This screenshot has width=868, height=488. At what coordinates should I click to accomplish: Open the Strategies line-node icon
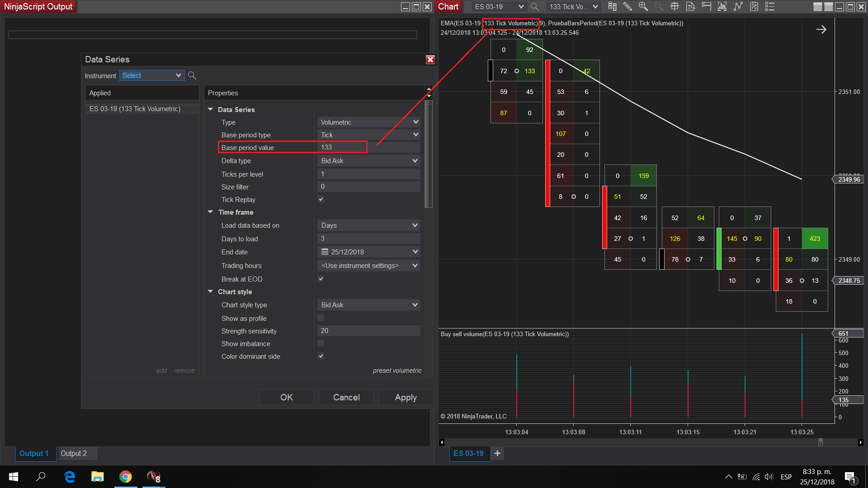click(x=738, y=6)
